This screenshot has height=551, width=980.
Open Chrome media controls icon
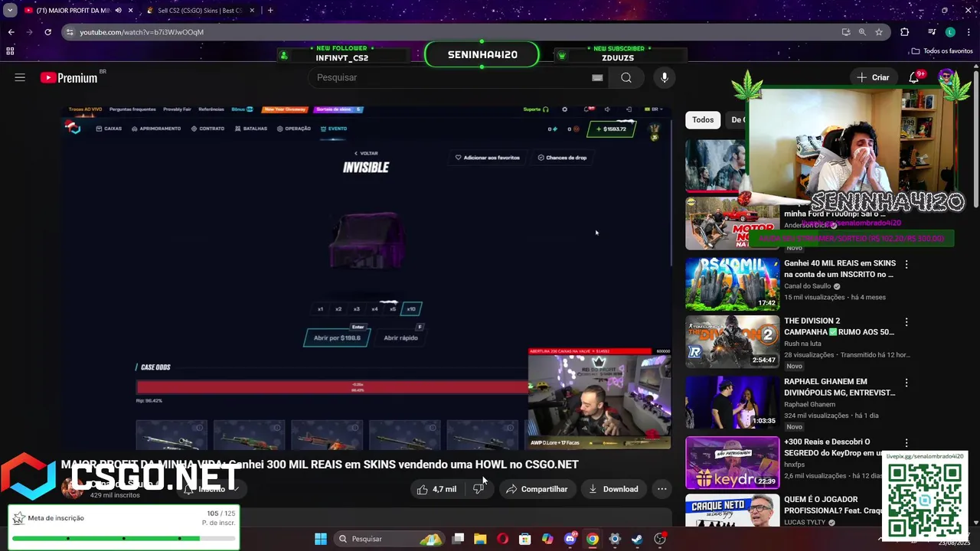[932, 32]
